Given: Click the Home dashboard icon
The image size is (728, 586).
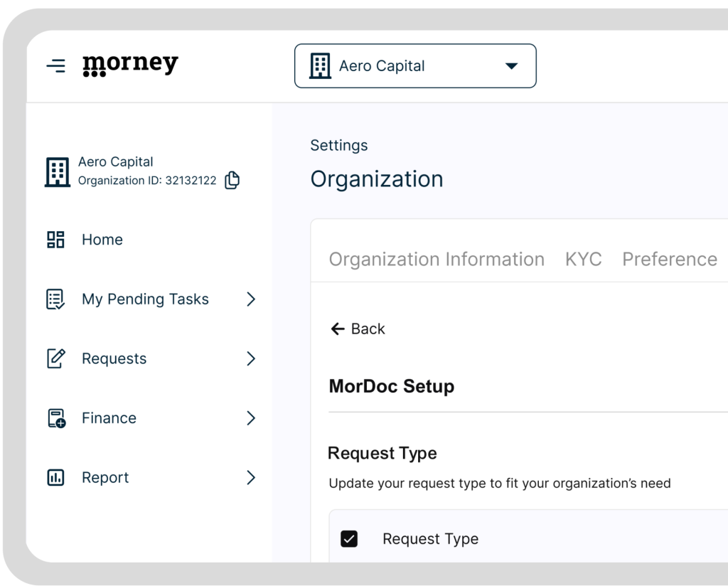Looking at the screenshot, I should coord(55,240).
